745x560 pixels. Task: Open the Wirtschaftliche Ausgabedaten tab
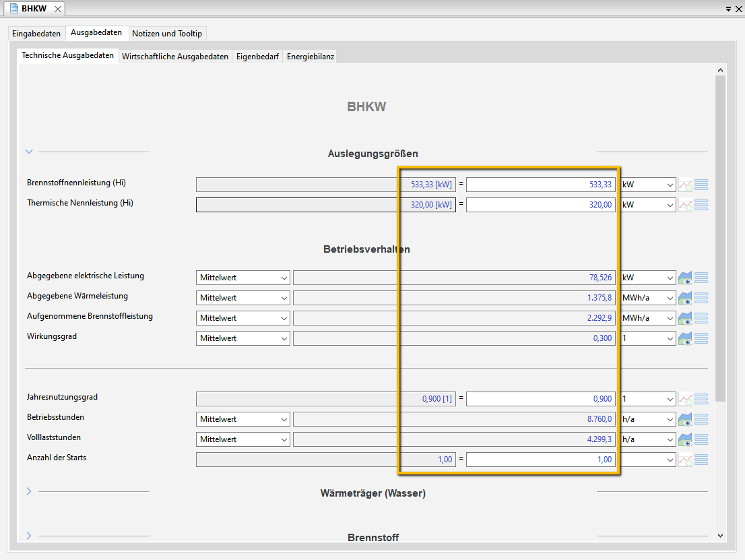pos(175,57)
